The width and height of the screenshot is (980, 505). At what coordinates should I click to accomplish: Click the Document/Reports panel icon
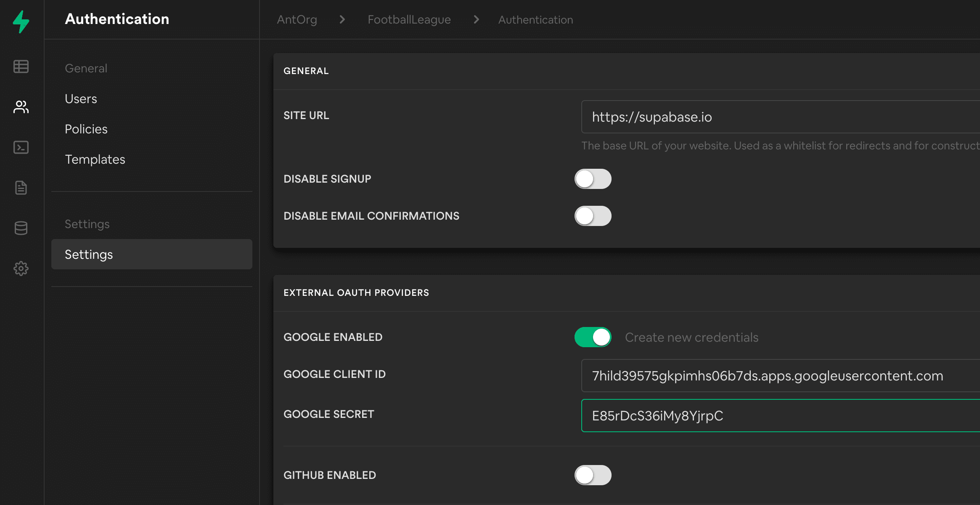[21, 187]
